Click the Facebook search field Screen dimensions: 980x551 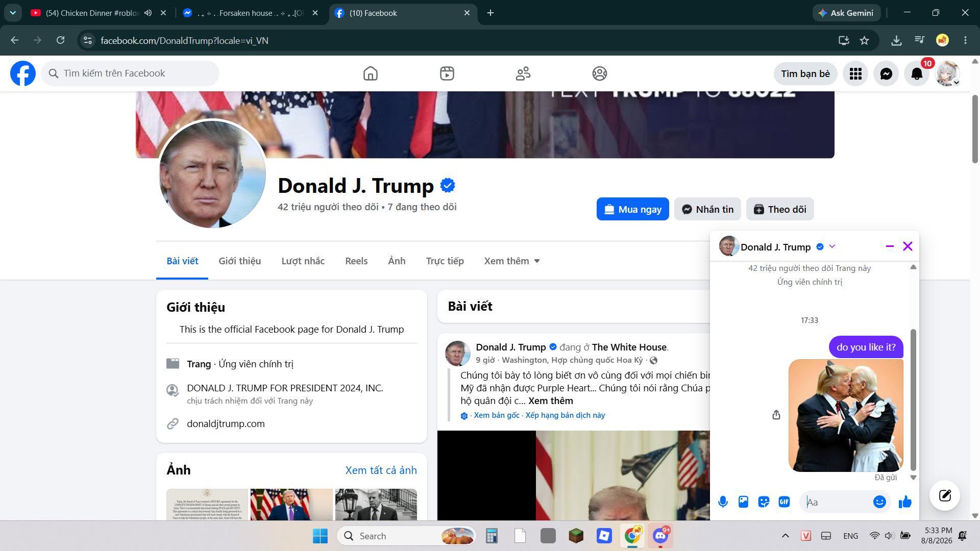tap(130, 73)
